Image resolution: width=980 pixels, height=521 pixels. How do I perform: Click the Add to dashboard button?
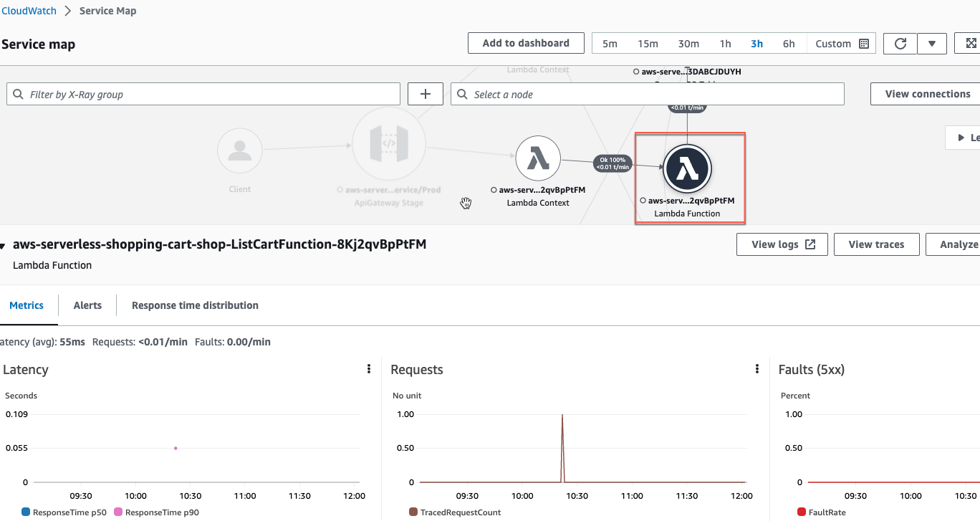point(526,43)
